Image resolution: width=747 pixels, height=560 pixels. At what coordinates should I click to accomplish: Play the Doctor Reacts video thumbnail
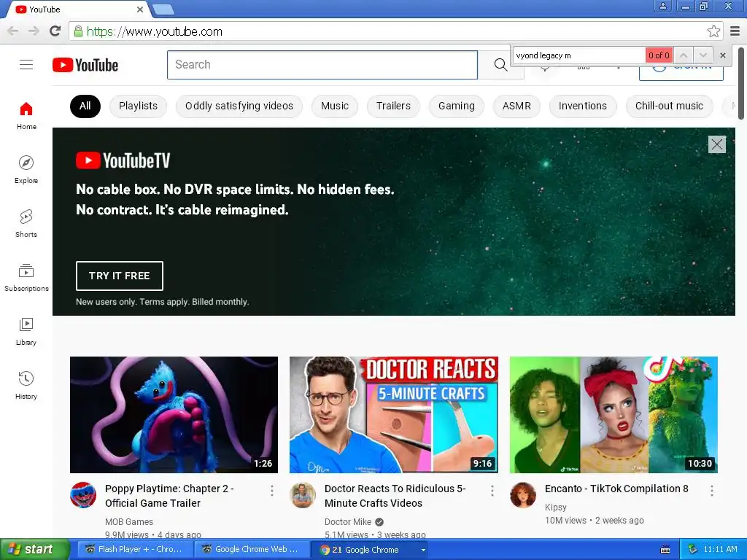(x=393, y=415)
